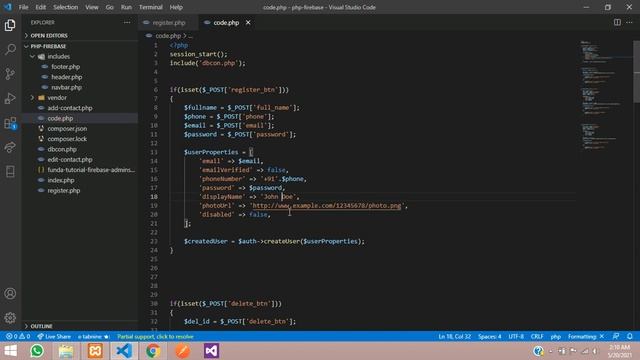Change encoding via UTF-8

click(x=516, y=337)
